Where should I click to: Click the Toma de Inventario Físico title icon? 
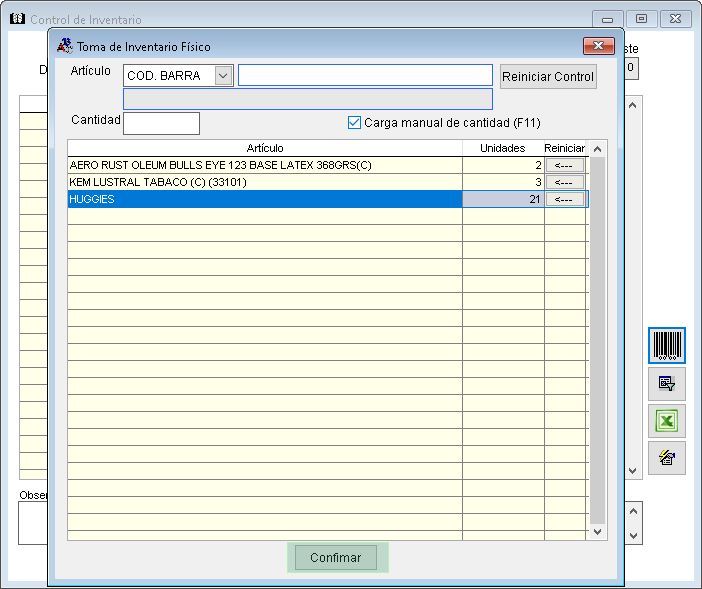pos(65,46)
